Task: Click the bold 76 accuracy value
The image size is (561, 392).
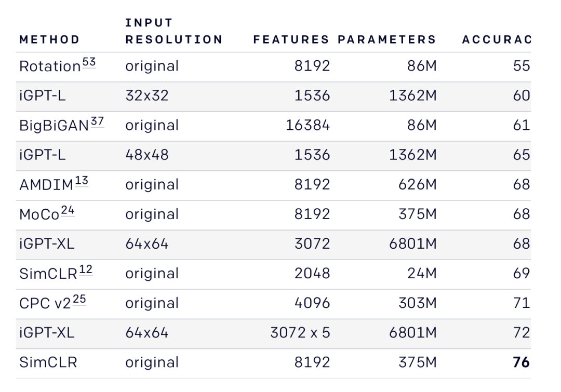Action: click(521, 362)
